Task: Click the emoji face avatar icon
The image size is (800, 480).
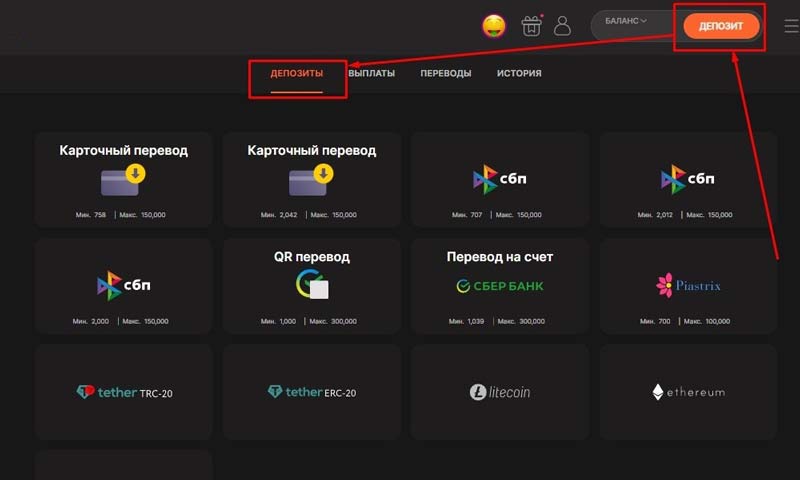Action: pos(494,26)
